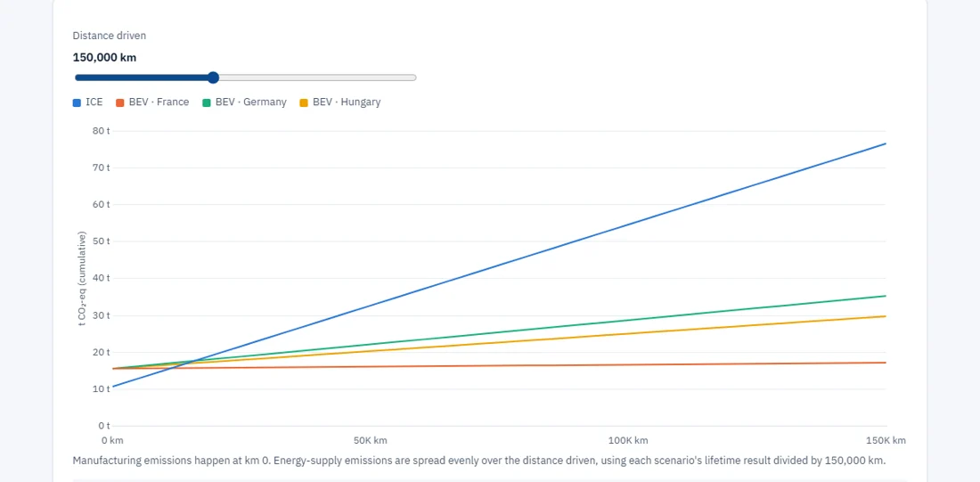Click the "t CO₂-eq (cumulative)" axis title
980x482 pixels.
click(x=82, y=279)
